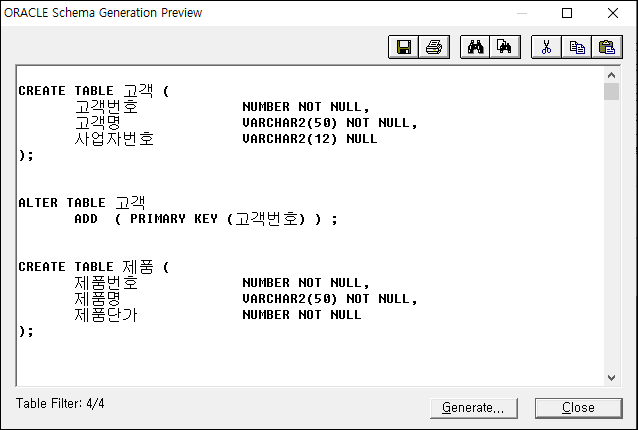Click the 'CREATE TABLE 제품 (' line

coord(94,266)
